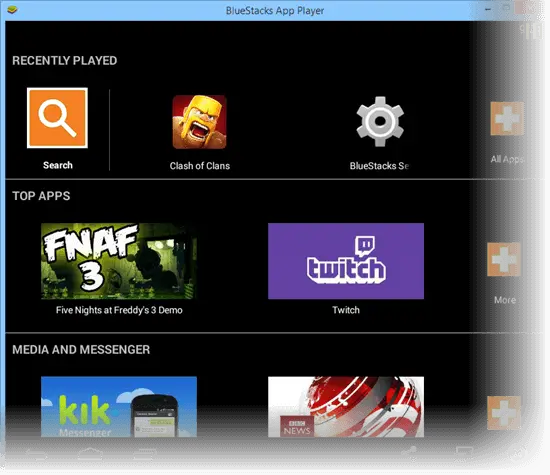The image size is (550, 475).
Task: Click the "Five Nights at Freddy's 3 Demo" label
Action: [x=119, y=310]
